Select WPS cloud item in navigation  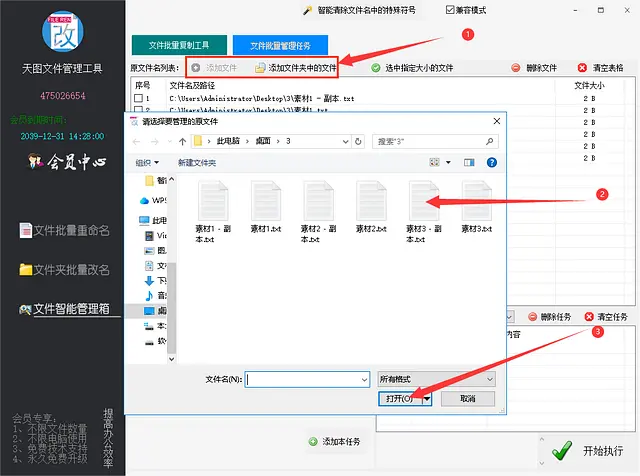153,200
